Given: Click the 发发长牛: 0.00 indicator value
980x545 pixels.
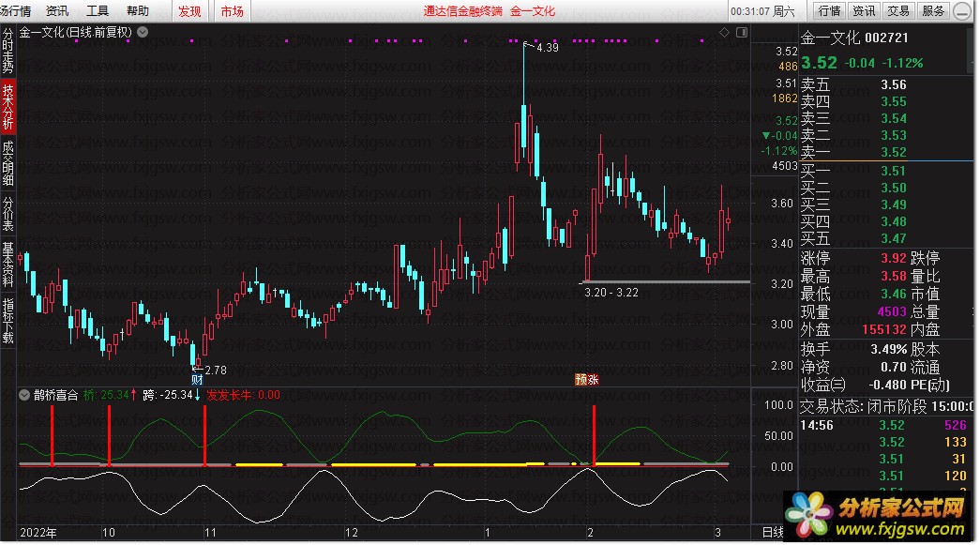Looking at the screenshot, I should tap(243, 395).
